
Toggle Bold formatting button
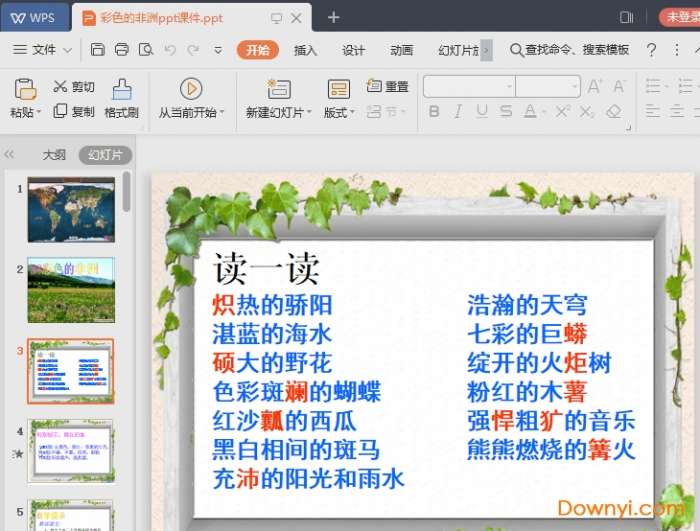[x=434, y=112]
